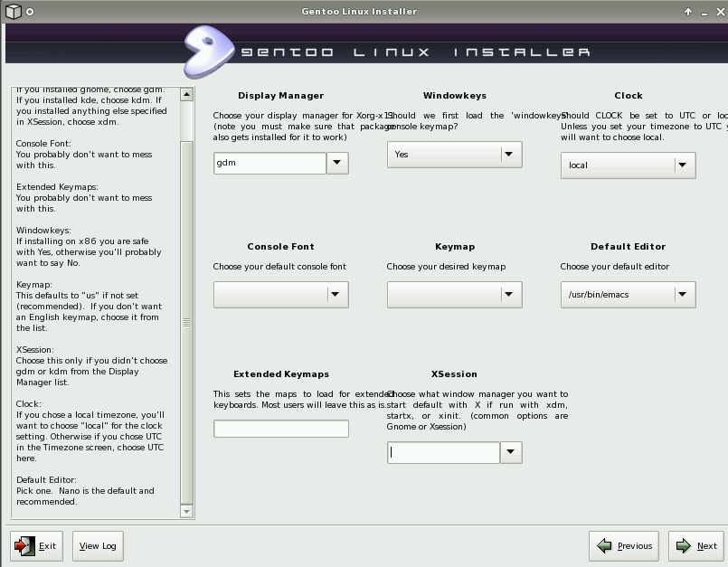Click the Keymap heading label
This screenshot has height=567, width=728.
pos(455,247)
